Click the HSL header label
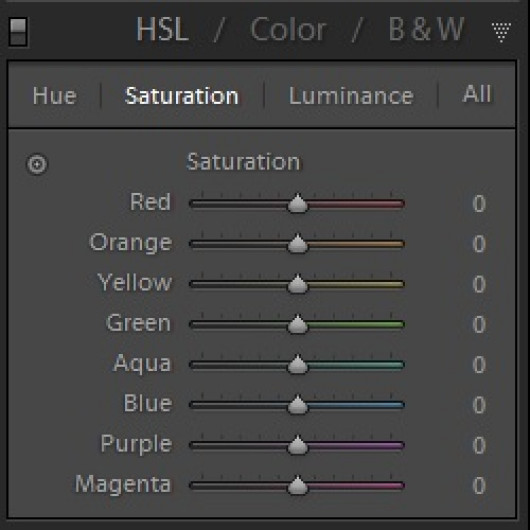 click(162, 29)
